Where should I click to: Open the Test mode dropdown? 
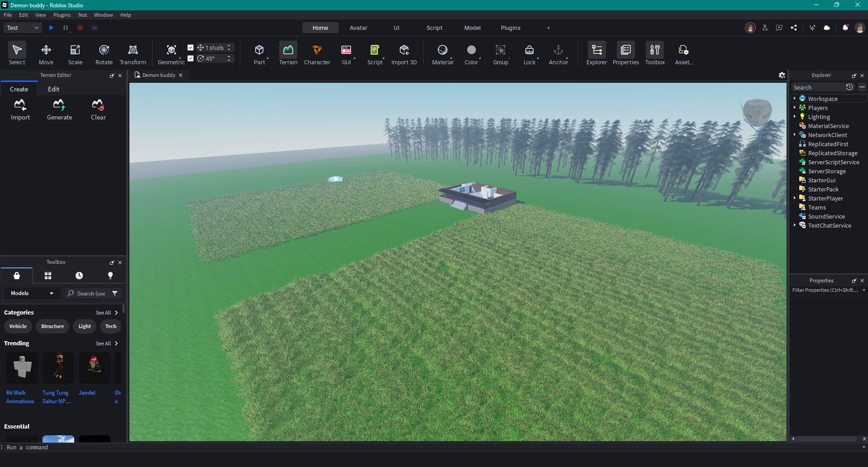23,28
